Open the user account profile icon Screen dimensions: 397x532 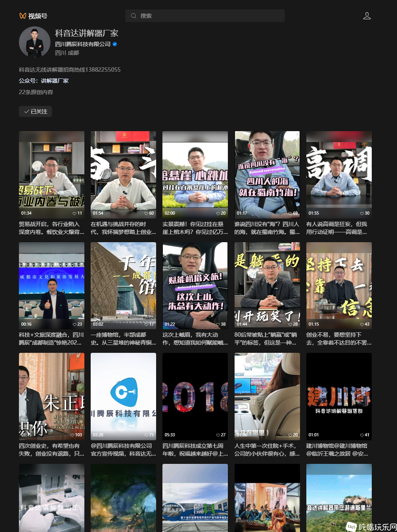click(367, 16)
